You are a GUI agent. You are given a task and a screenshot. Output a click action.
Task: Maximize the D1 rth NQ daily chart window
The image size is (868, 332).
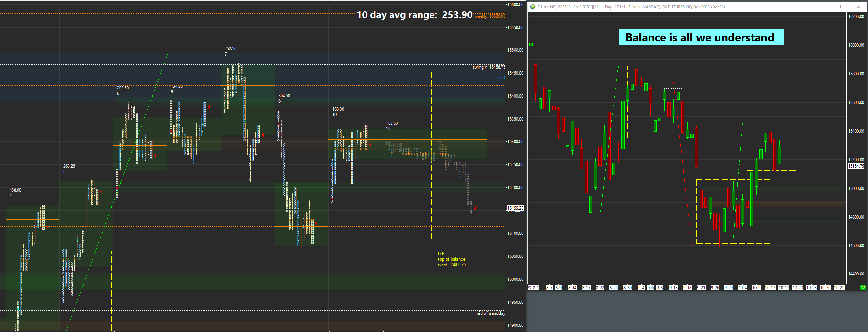[x=842, y=7]
